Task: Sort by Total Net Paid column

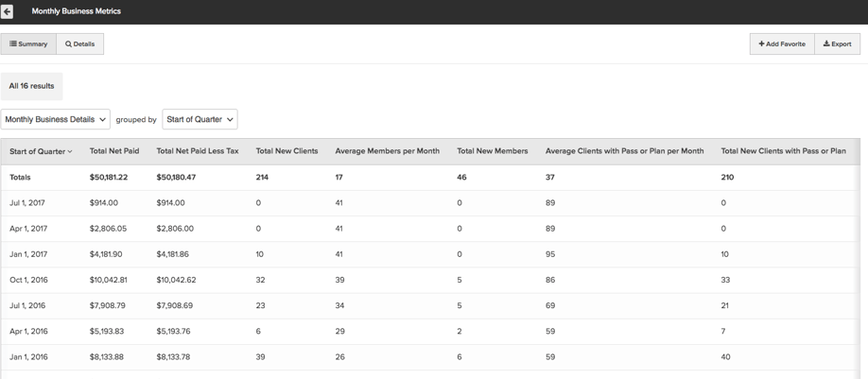Action: click(114, 151)
